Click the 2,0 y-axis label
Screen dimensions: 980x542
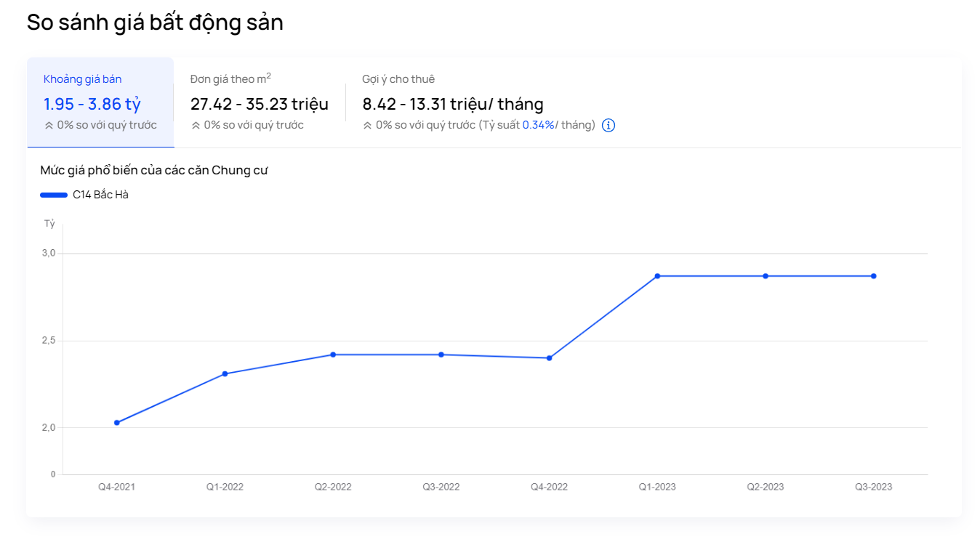[x=49, y=428]
